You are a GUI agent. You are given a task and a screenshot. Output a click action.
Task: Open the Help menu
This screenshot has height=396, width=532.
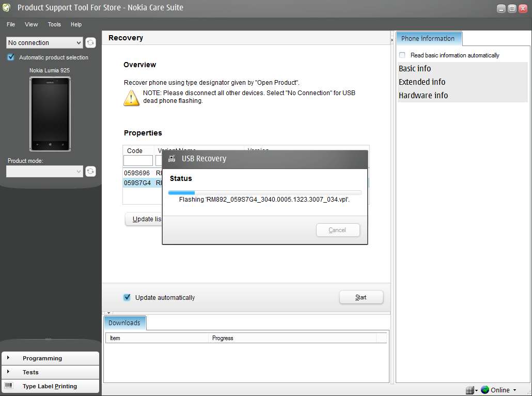tap(76, 24)
